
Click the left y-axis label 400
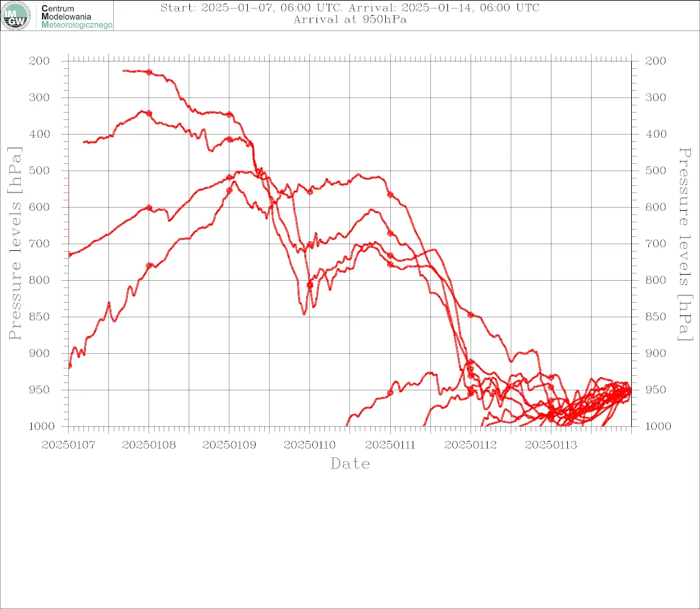[x=40, y=134]
